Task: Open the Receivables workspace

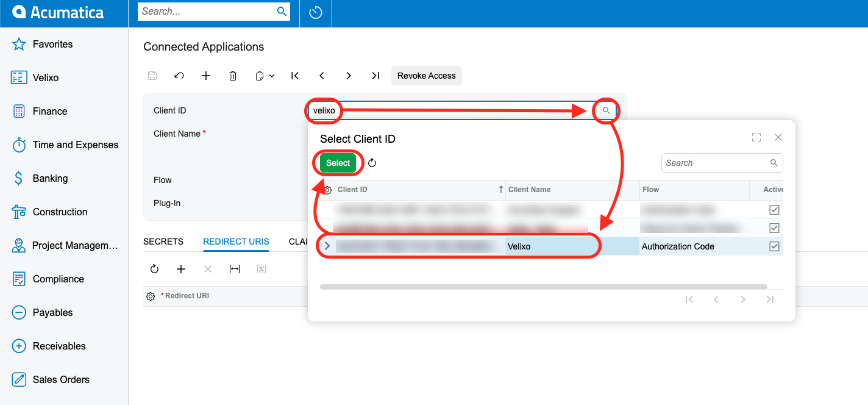Action: pyautogui.click(x=59, y=346)
